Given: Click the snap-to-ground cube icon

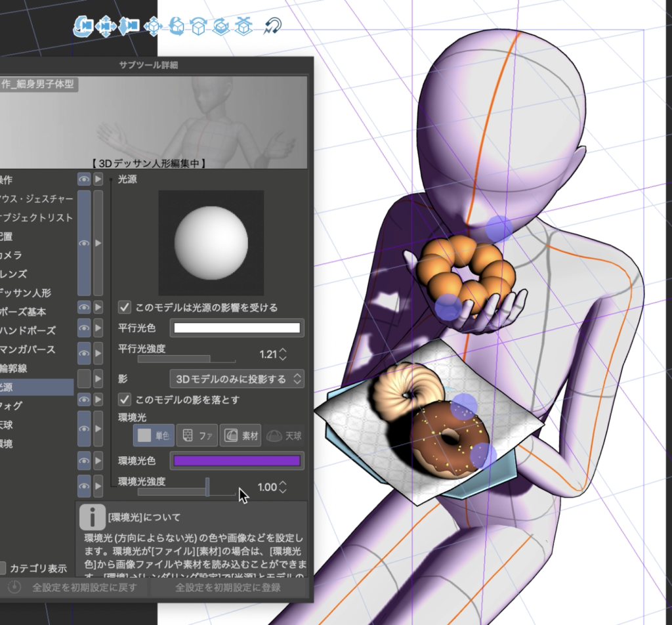Looking at the screenshot, I should (x=244, y=26).
